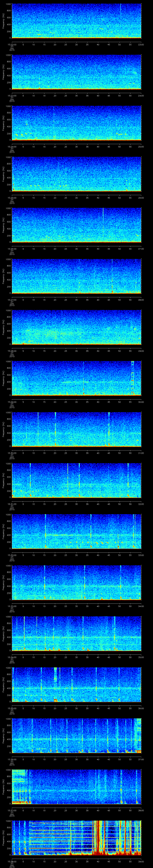Pick the spectrogram panel starting at 15:27:00
This screenshot has width=153, height=868.
coord(77,276)
